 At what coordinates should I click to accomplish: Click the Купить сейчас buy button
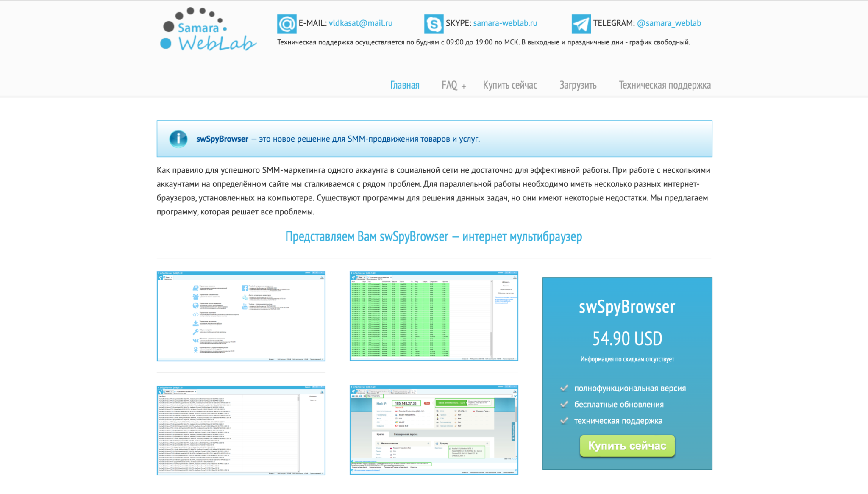coord(627,446)
